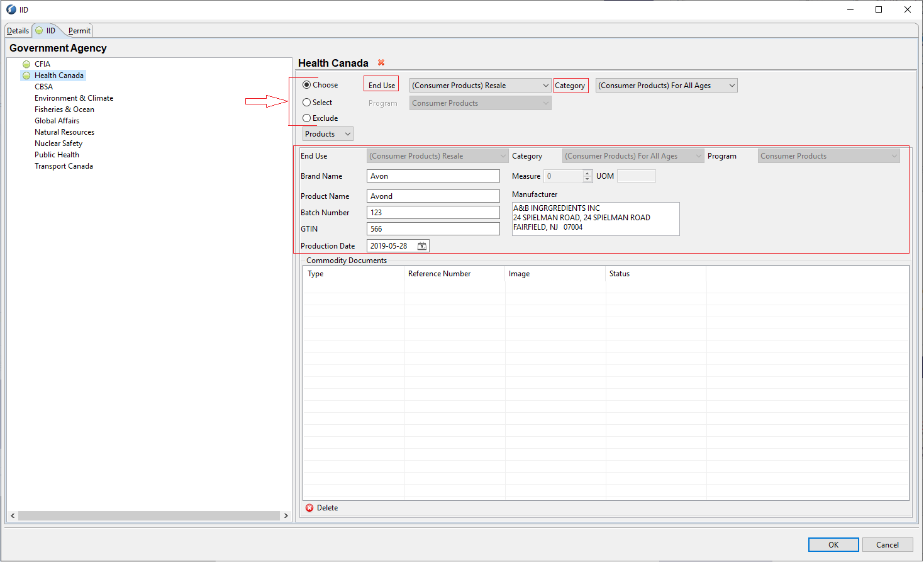The image size is (924, 562).
Task: Click the GTIN field containing 566
Action: [433, 229]
